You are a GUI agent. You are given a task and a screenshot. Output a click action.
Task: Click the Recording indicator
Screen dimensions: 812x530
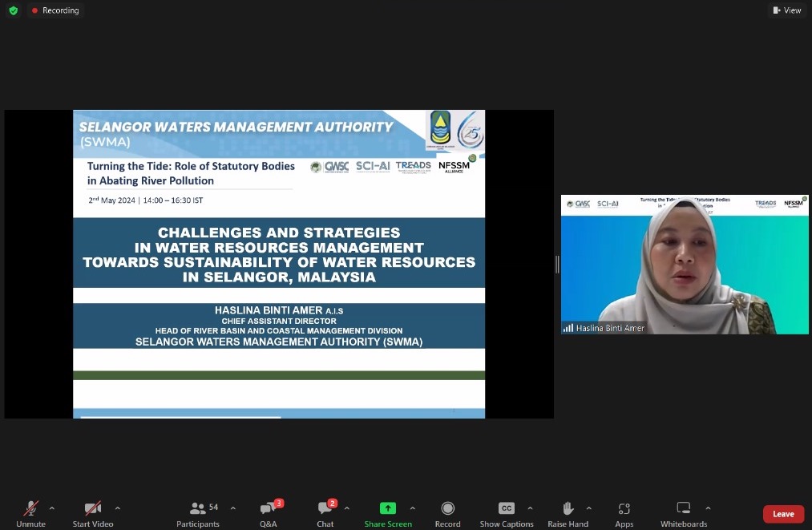(55, 10)
